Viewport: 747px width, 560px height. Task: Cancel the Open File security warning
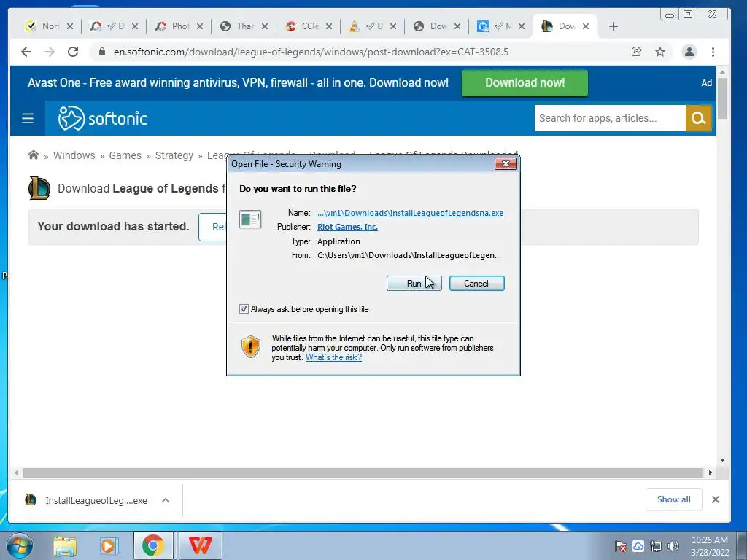pyautogui.click(x=476, y=284)
